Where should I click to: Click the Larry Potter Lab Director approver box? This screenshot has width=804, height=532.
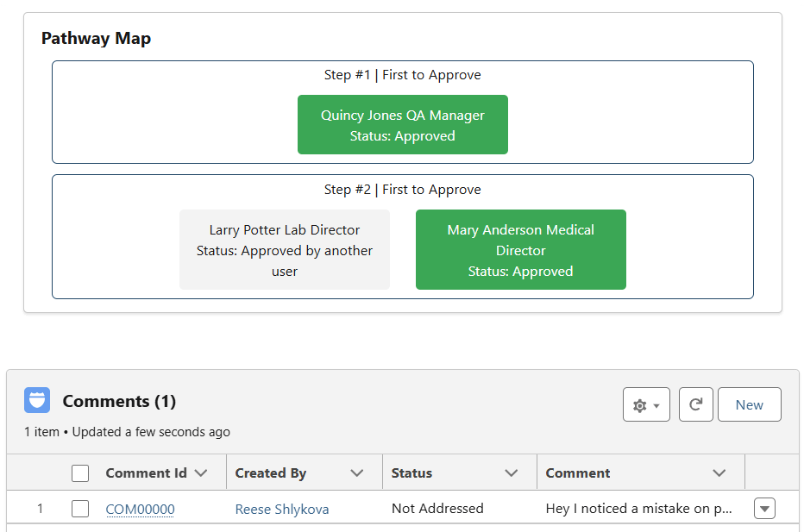285,249
